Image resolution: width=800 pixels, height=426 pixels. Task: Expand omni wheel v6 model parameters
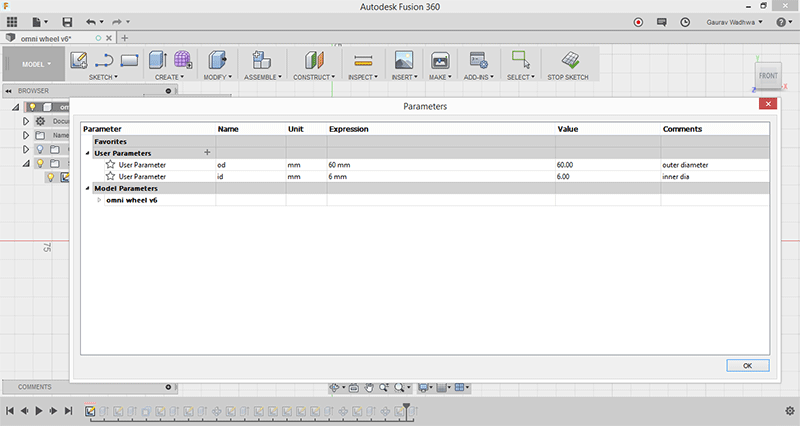(99, 200)
